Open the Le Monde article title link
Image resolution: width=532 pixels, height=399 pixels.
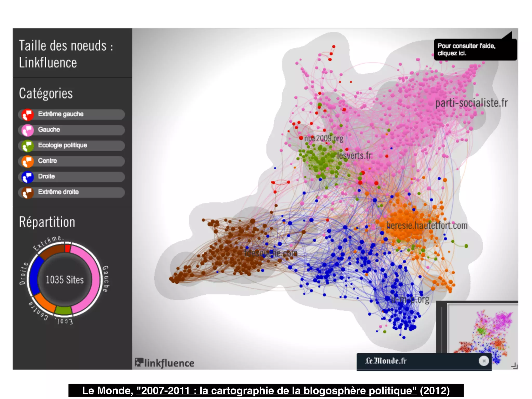click(276, 390)
